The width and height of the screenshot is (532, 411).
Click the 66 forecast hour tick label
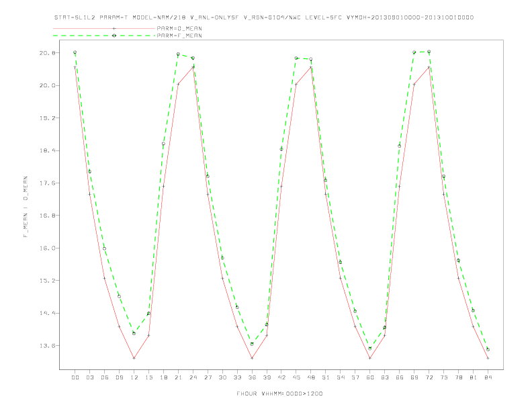[400, 377]
